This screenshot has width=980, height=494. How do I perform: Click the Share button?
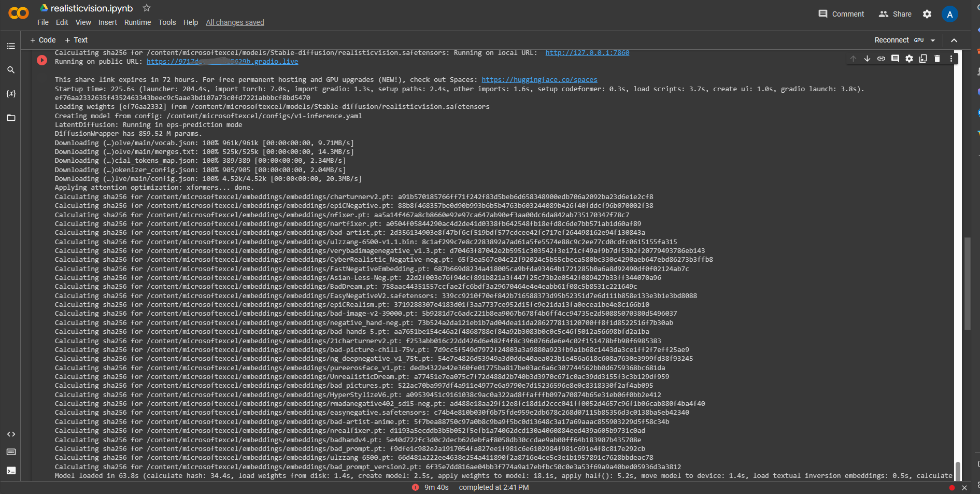[x=894, y=14]
